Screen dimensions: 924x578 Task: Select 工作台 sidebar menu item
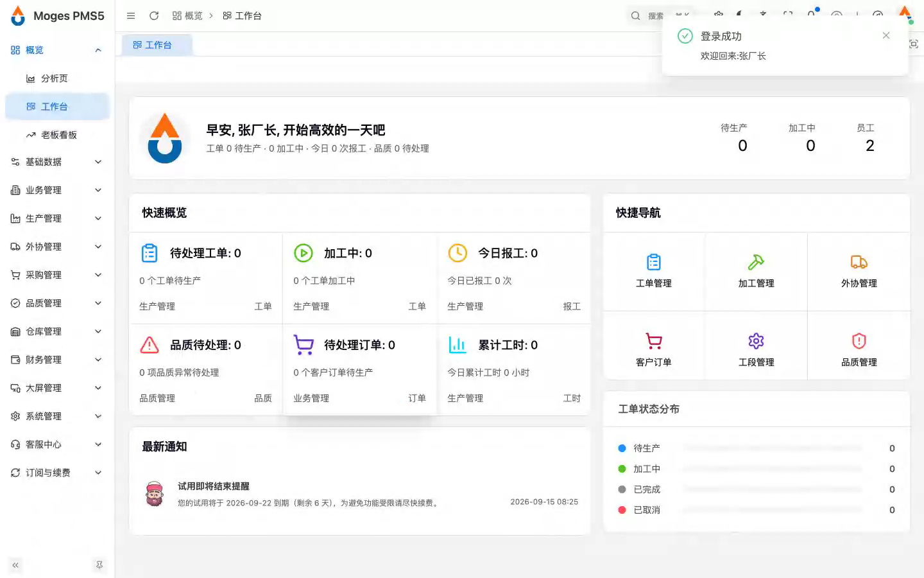pos(57,107)
